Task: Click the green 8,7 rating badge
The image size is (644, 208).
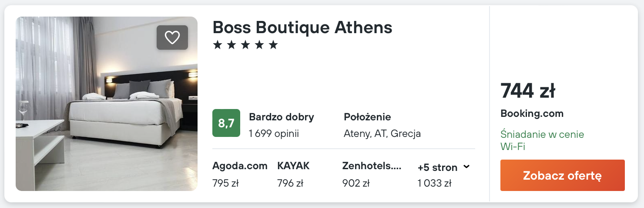Action: point(226,123)
